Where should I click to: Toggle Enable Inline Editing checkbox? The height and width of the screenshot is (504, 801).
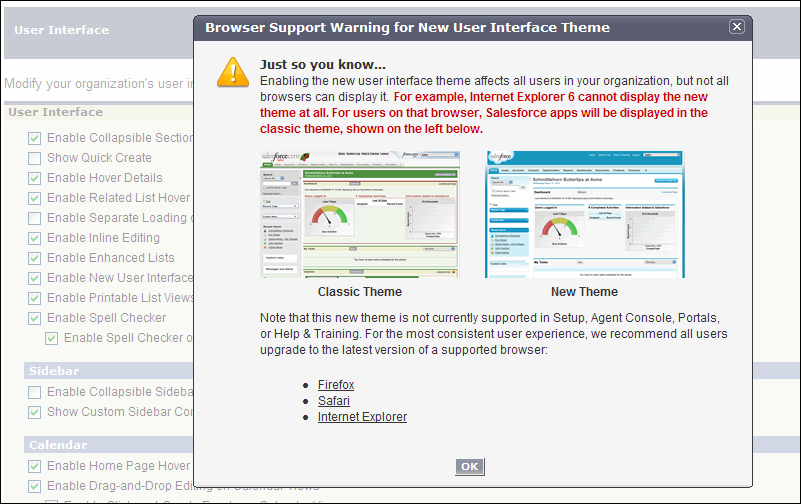pos(35,238)
